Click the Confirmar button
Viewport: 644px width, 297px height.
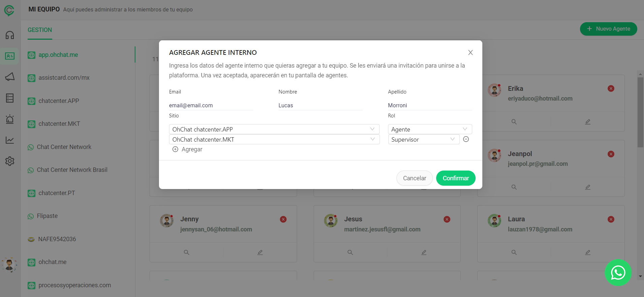pos(456,178)
